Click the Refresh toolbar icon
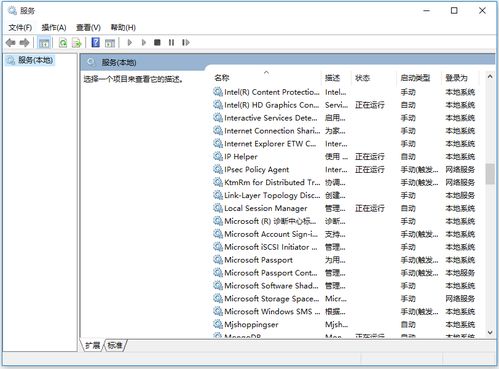The image size is (499, 369). pos(63,43)
